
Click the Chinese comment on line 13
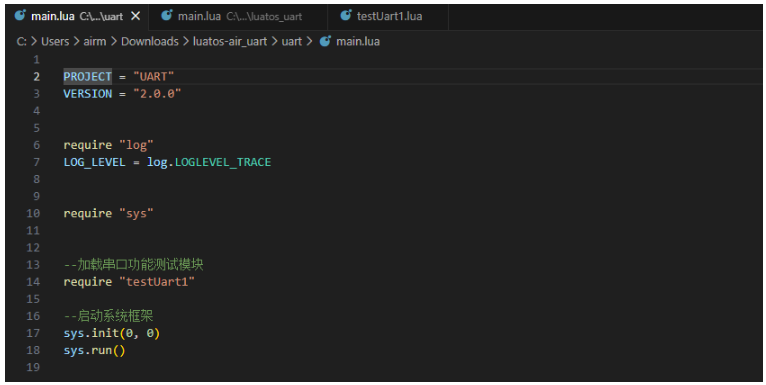133,264
